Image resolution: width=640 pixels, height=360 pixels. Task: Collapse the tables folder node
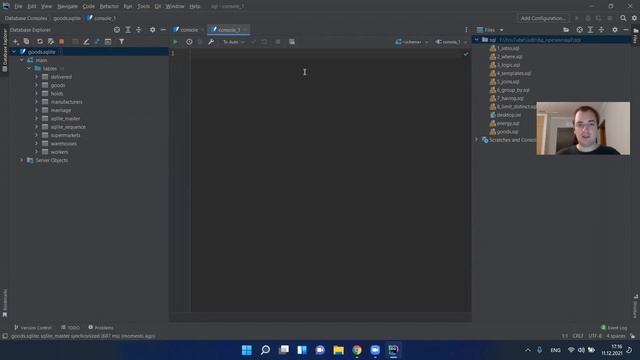29,69
